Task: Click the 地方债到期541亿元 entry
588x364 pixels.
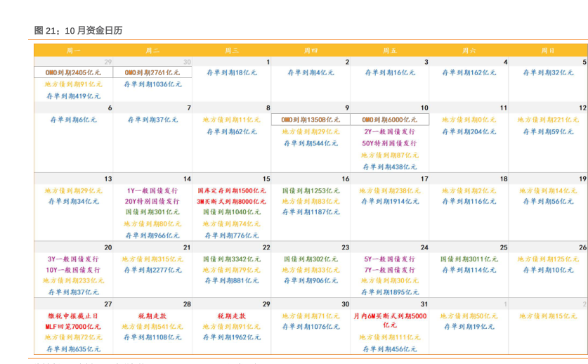Action: (x=152, y=327)
